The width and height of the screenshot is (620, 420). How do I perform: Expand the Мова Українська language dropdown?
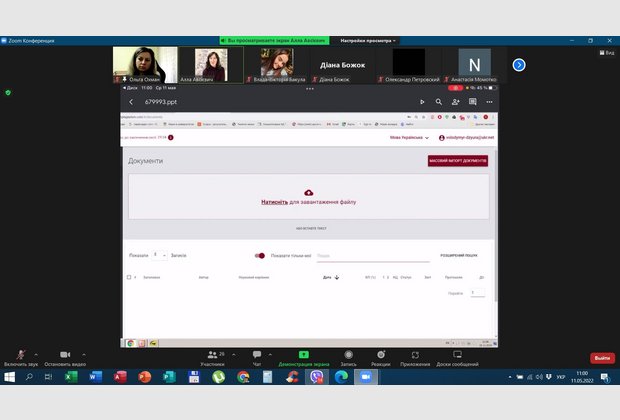pos(409,138)
